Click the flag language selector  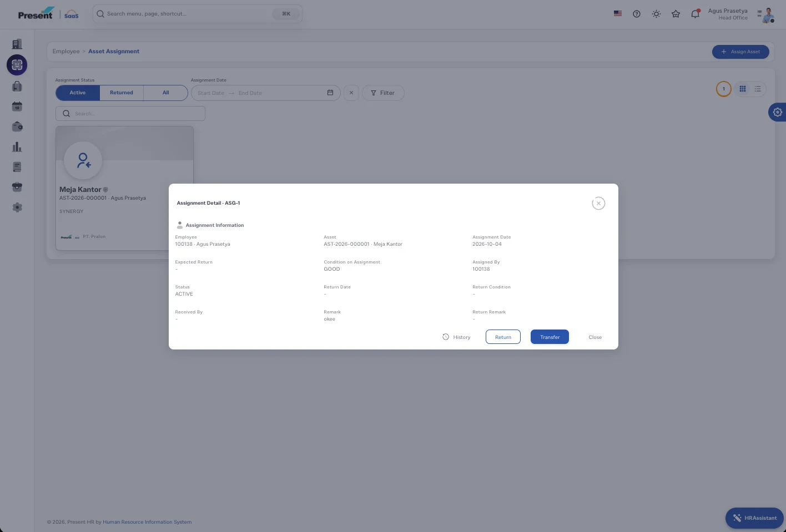618,14
